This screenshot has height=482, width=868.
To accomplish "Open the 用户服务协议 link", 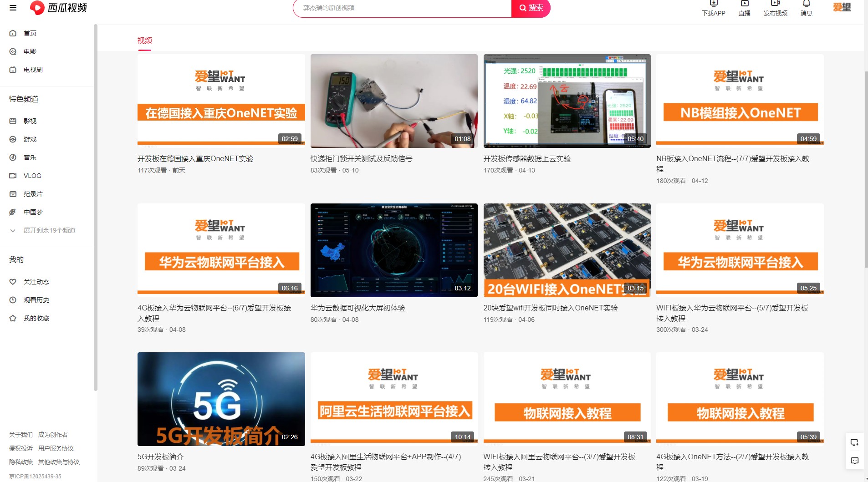I will (56, 448).
